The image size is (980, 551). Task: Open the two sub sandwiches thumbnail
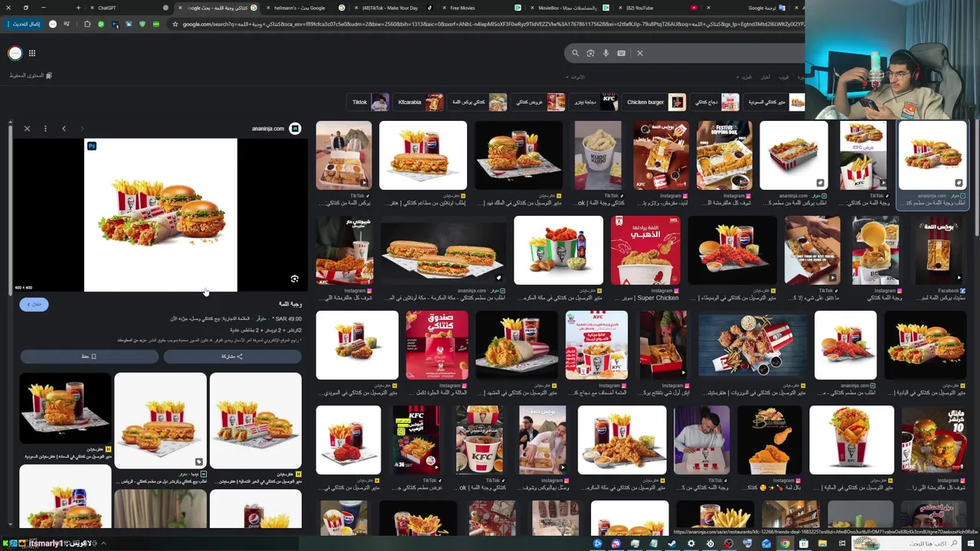pyautogui.click(x=443, y=250)
